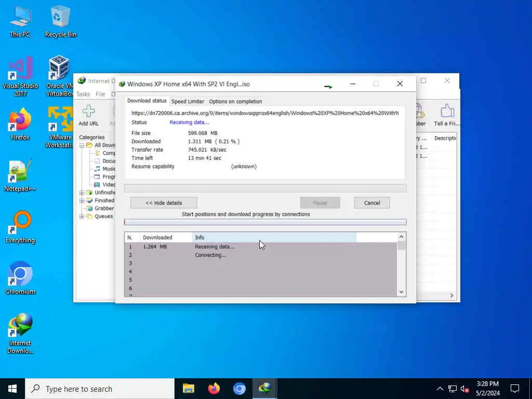The width and height of the screenshot is (532, 399).
Task: Launch Chromium desktop shortcut
Action: [x=20, y=278]
